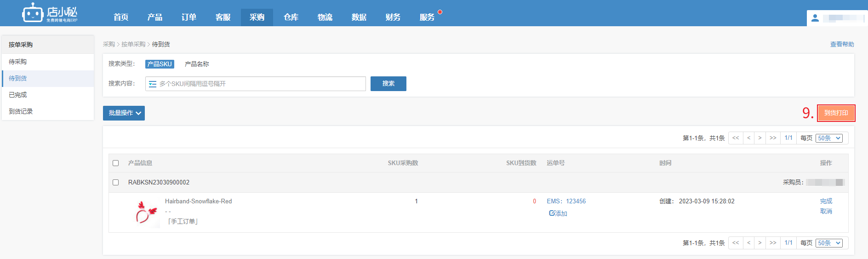Open the 订单 menu
Image resolution: width=868 pixels, height=259 pixels.
pos(189,17)
